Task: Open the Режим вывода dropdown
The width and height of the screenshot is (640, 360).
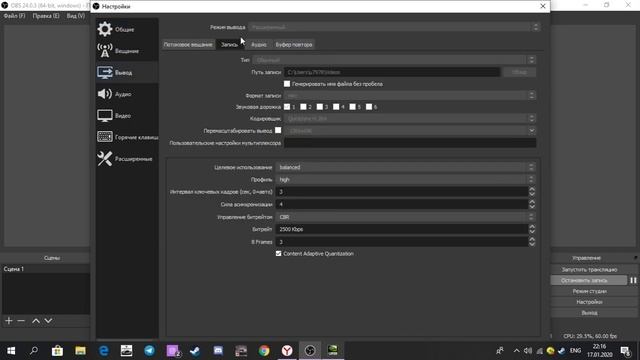Action: point(394,27)
